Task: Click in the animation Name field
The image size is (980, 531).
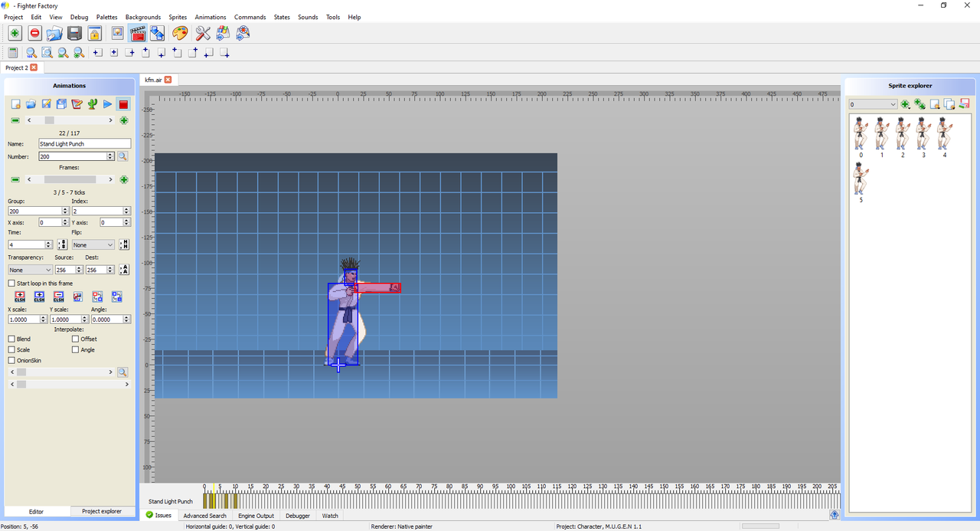Action: click(84, 143)
